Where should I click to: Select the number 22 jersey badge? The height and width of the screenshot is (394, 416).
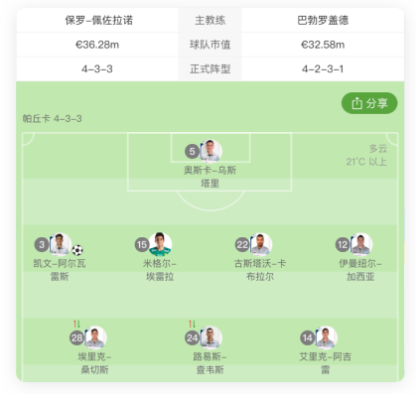(242, 245)
